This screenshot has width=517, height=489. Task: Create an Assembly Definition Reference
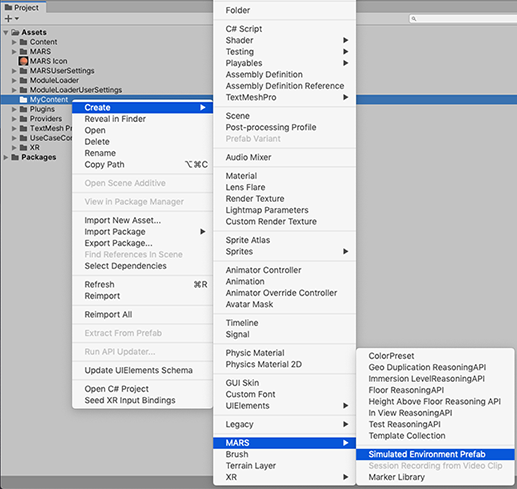click(285, 86)
